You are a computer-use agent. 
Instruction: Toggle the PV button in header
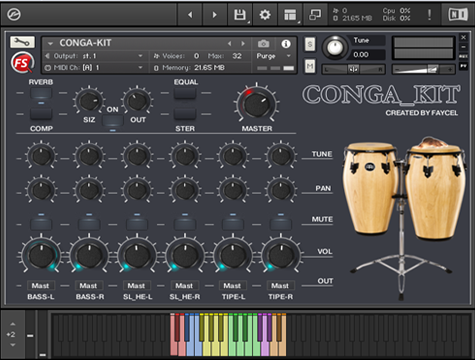coord(463,66)
